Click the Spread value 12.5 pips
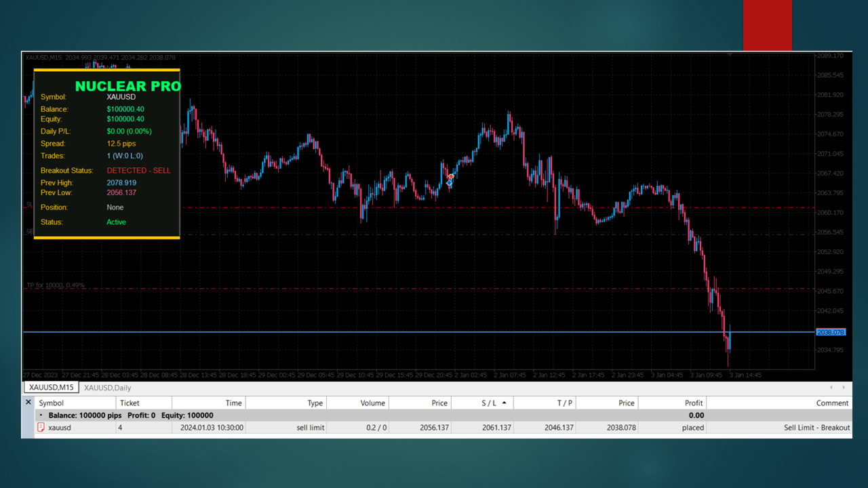This screenshot has width=868, height=488. (x=121, y=144)
